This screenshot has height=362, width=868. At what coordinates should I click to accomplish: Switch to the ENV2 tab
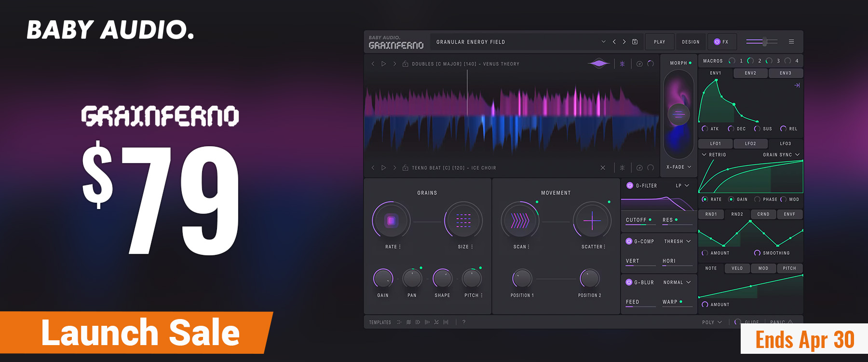tap(750, 73)
